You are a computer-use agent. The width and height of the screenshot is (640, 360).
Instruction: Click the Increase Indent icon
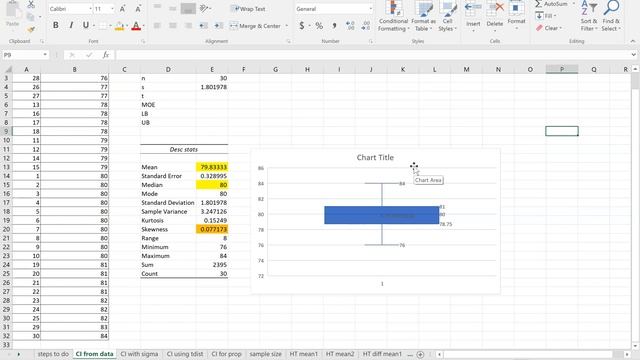[x=219, y=26]
